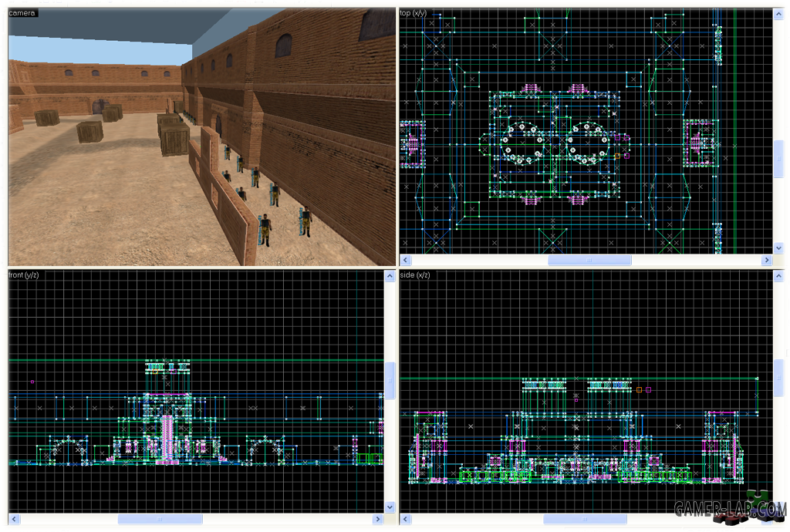Click the down arrow of the top view's vertical scrollbar
Viewport: 790px width, 532px height.
[779, 247]
